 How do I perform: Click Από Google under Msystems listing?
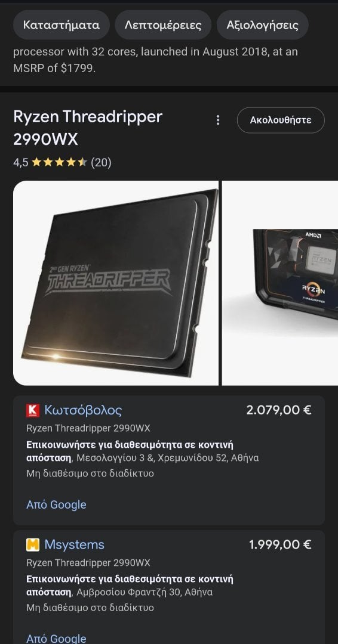click(56, 638)
